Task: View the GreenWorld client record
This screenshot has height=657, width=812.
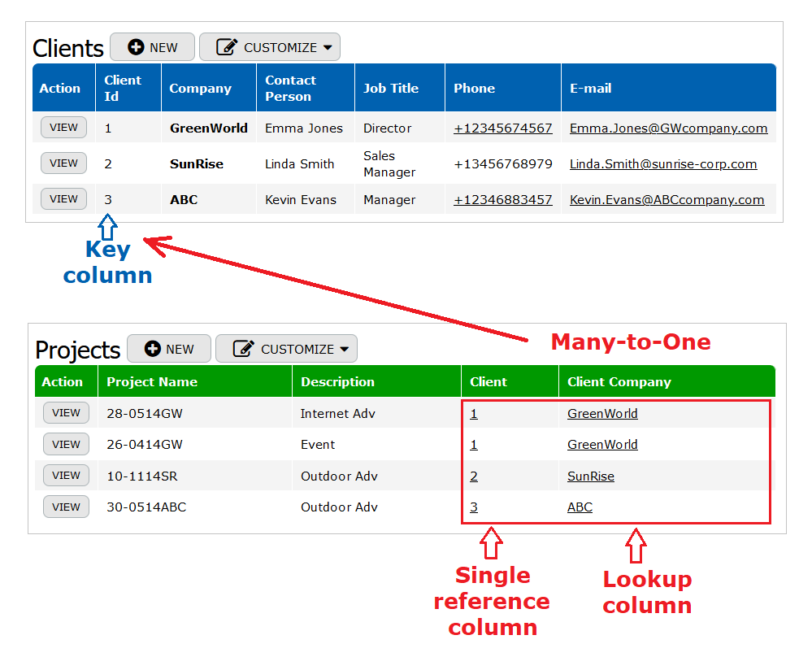Action: [63, 128]
